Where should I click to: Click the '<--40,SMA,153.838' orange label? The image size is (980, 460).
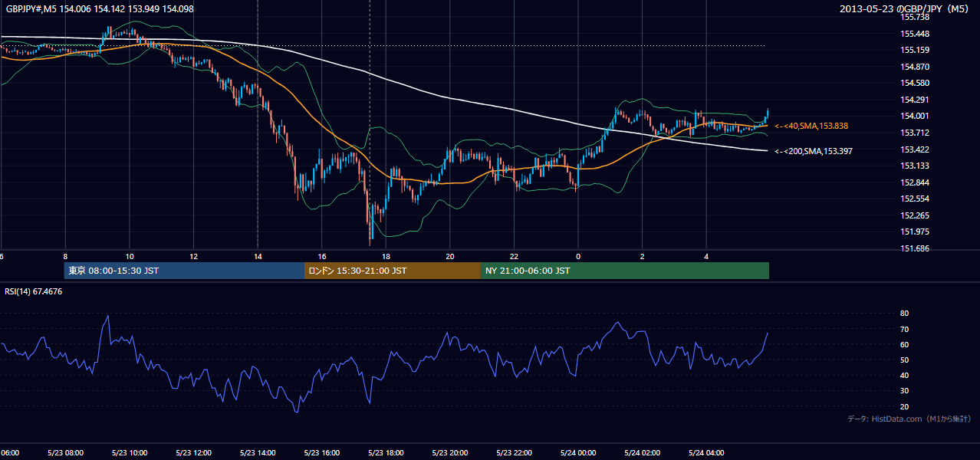pyautogui.click(x=811, y=126)
